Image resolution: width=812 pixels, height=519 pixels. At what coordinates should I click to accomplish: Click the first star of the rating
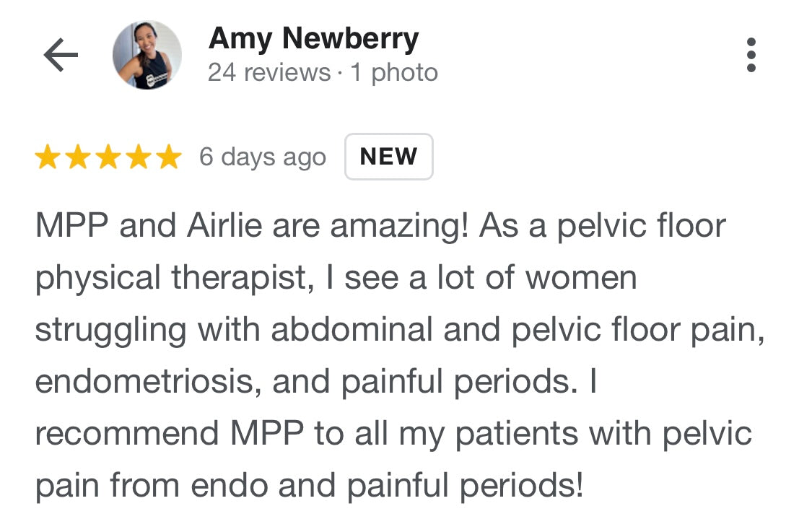point(46,156)
